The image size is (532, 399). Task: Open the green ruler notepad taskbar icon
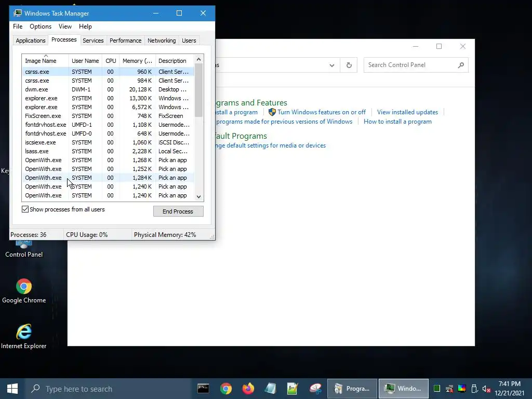[x=292, y=389]
